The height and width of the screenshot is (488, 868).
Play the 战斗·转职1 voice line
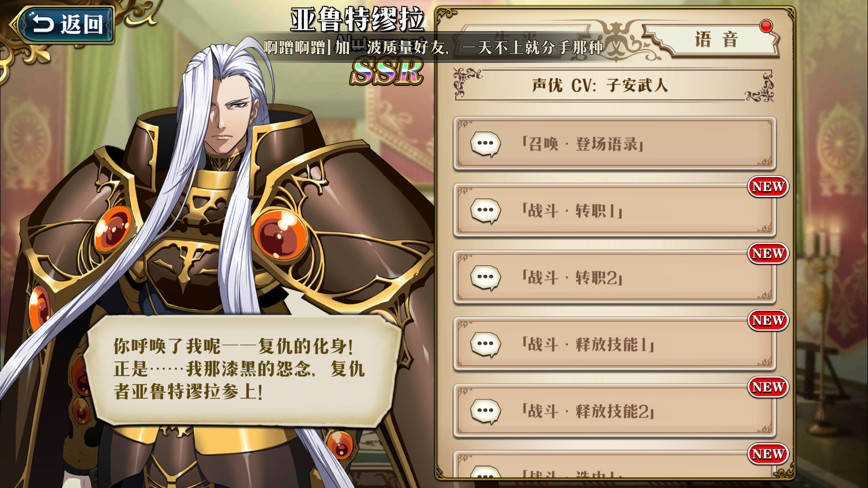coord(614,211)
